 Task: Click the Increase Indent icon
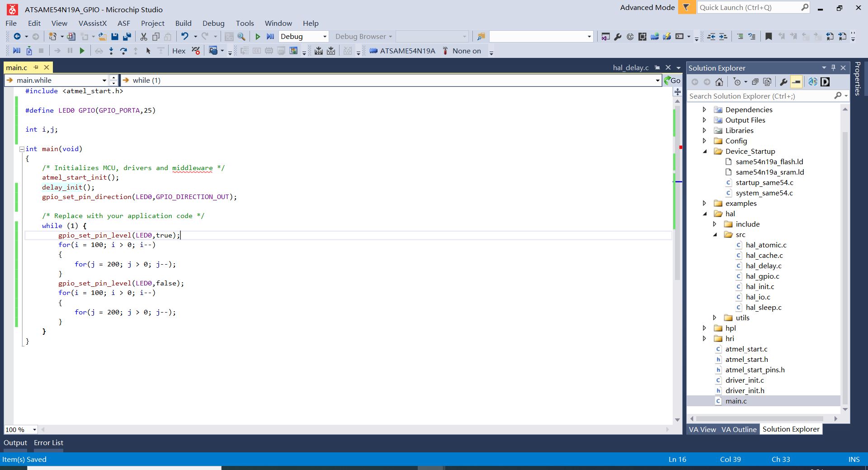click(723, 37)
